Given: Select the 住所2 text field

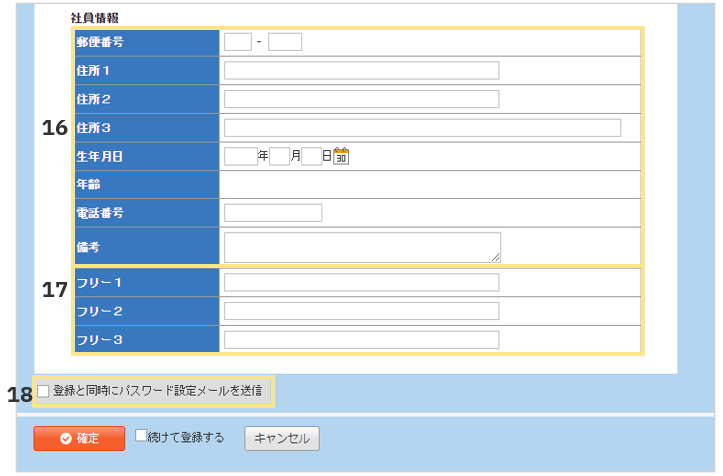Looking at the screenshot, I should [x=361, y=99].
